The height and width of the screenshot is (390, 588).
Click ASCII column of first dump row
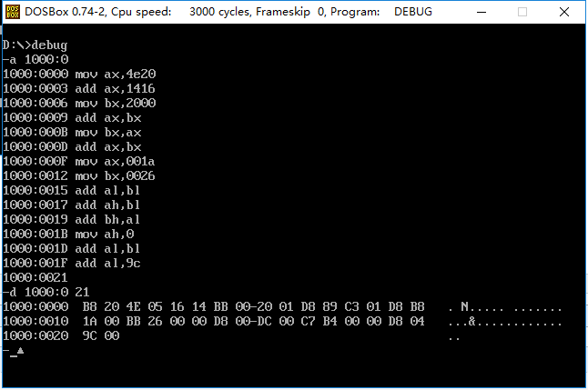tap(505, 307)
